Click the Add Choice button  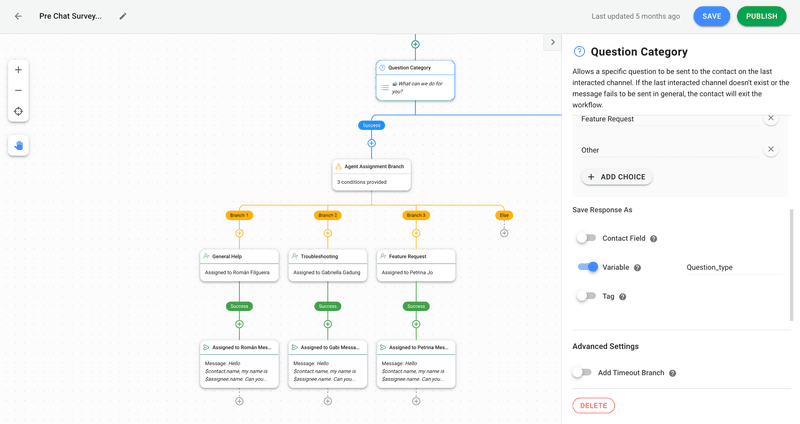click(617, 177)
